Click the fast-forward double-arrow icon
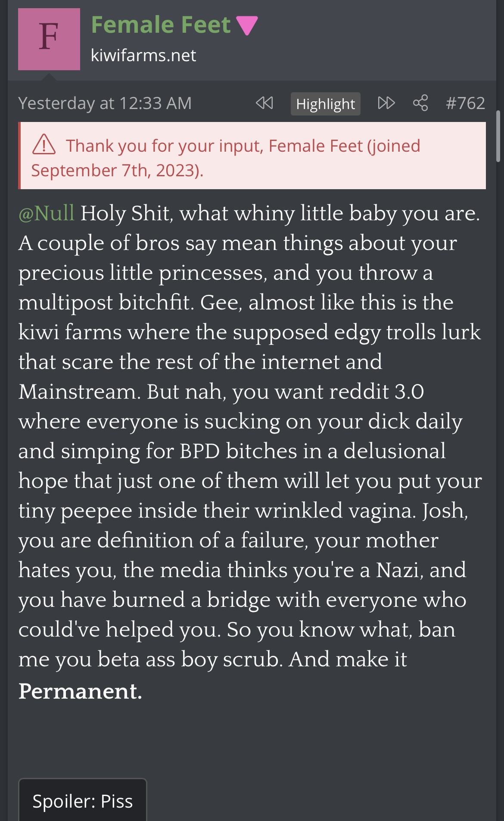The width and height of the screenshot is (504, 821). (x=386, y=103)
